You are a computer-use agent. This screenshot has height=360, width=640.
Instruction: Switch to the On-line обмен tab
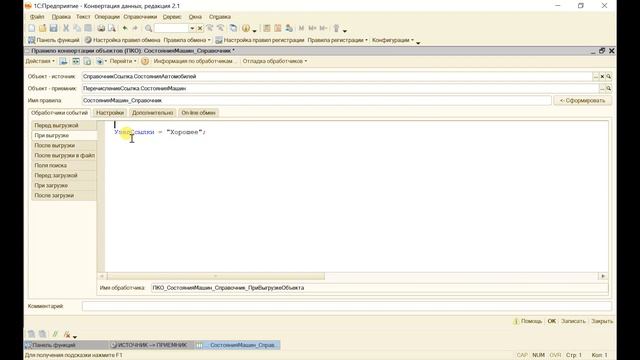click(x=198, y=113)
